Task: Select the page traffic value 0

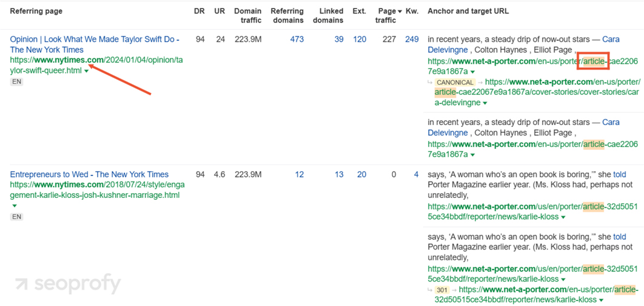Action: point(394,174)
